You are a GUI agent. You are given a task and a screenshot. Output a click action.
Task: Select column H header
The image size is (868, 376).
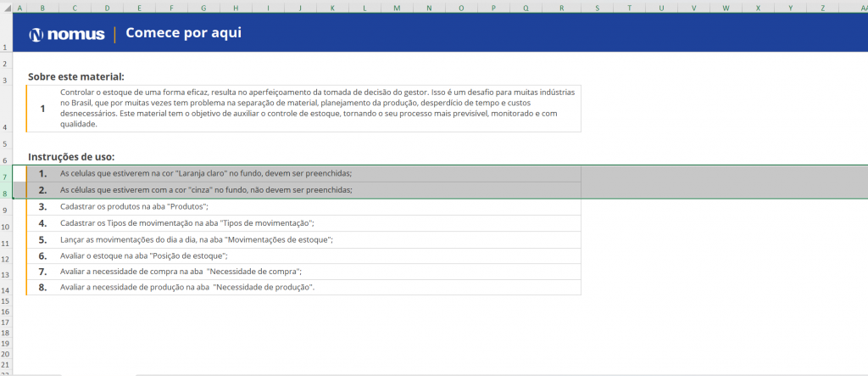[x=235, y=8]
